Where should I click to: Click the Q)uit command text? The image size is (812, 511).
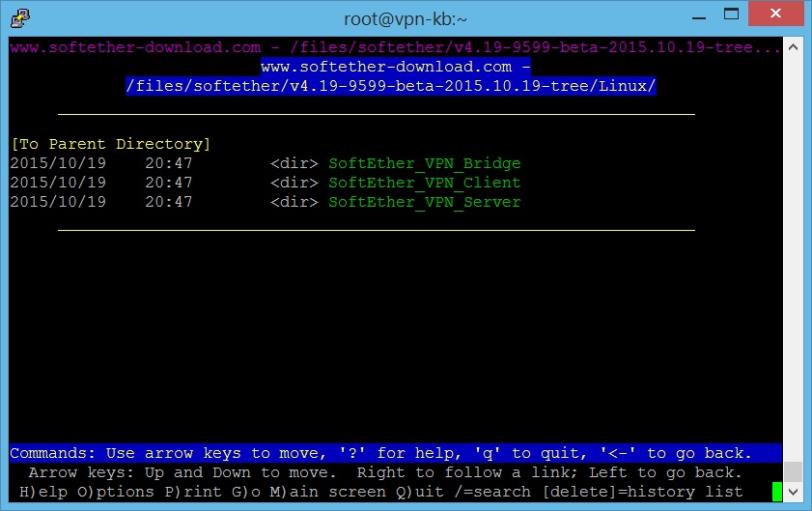pos(420,492)
